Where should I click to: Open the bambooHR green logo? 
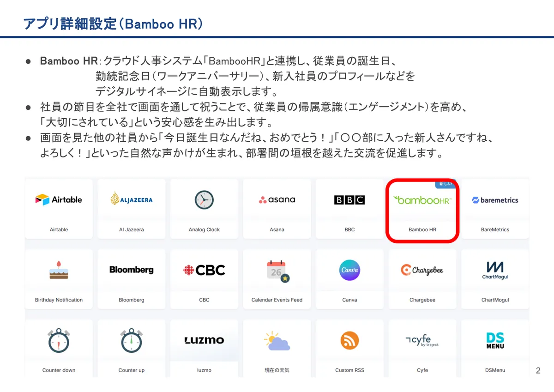click(422, 200)
